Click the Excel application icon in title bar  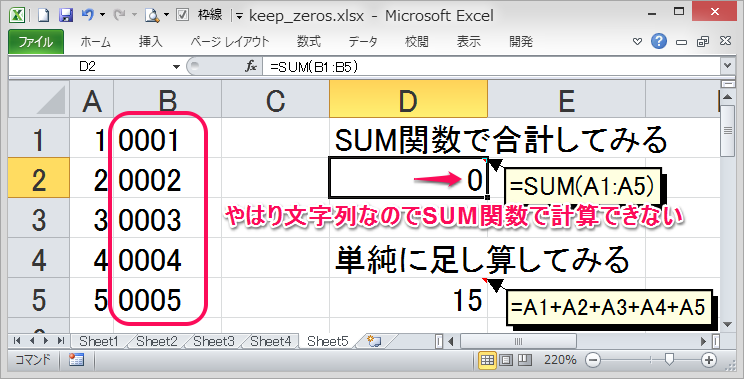point(18,15)
